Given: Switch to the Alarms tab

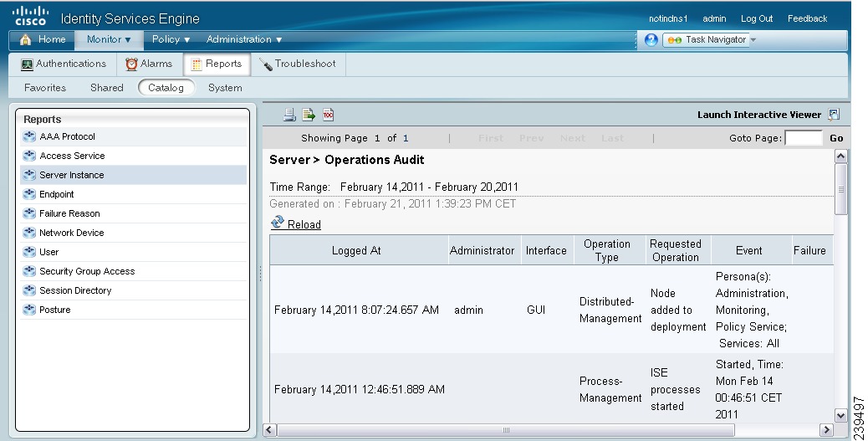Looking at the screenshot, I should [x=149, y=64].
